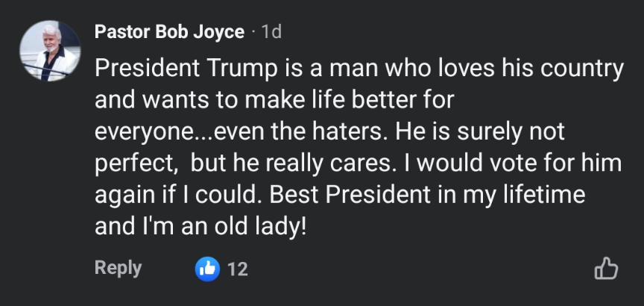
Task: Reply to Pastor Bob Joyce's comment
Action: tap(118, 268)
